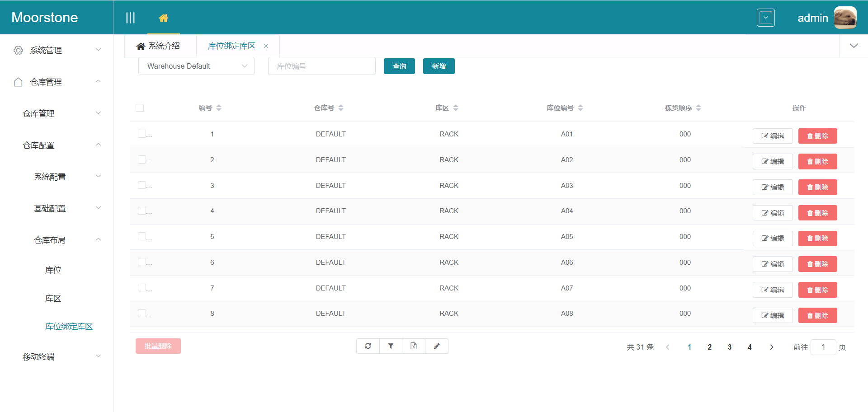Go to home via the orange house icon
The width and height of the screenshot is (868, 412).
(164, 18)
